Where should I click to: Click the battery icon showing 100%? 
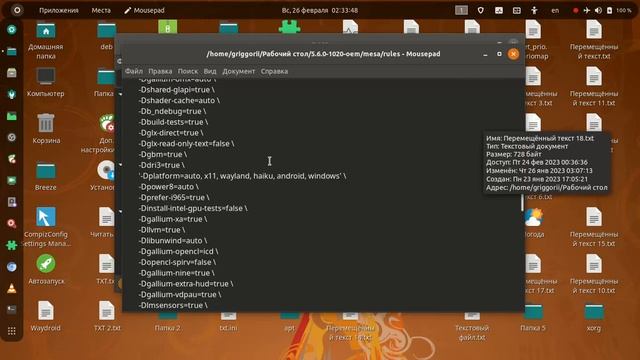(x=609, y=10)
